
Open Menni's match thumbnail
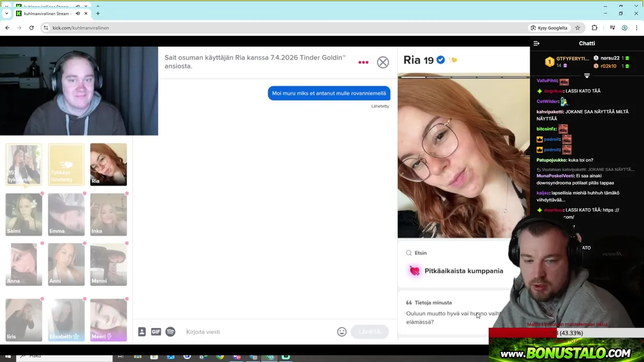coord(109,264)
